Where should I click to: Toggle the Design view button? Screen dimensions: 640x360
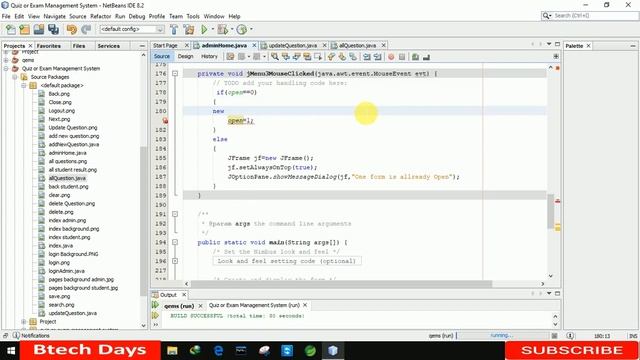tap(185, 56)
